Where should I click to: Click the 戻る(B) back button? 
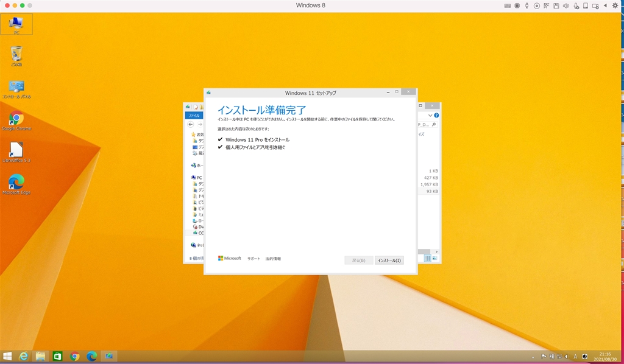click(x=358, y=261)
